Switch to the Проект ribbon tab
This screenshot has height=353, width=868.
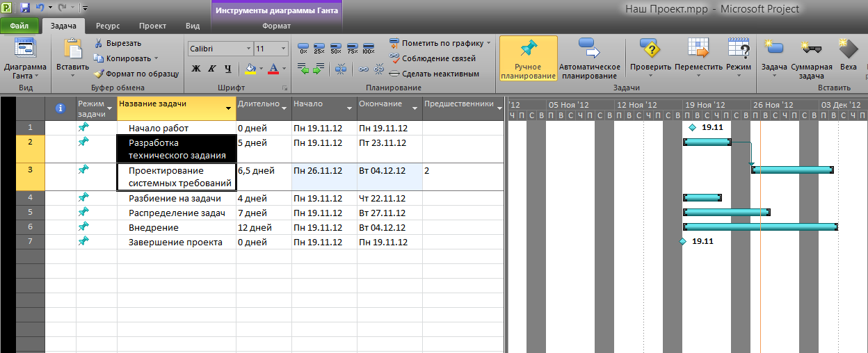click(x=152, y=26)
